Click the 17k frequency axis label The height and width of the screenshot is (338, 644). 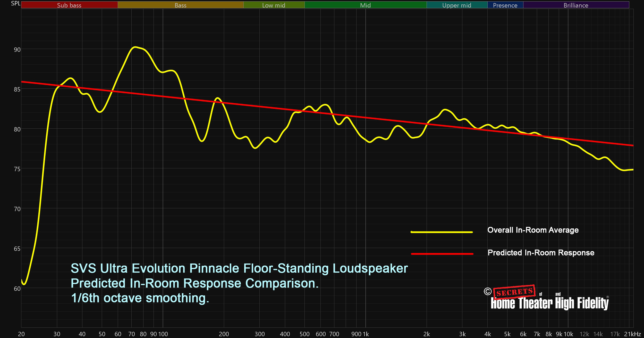(615, 334)
